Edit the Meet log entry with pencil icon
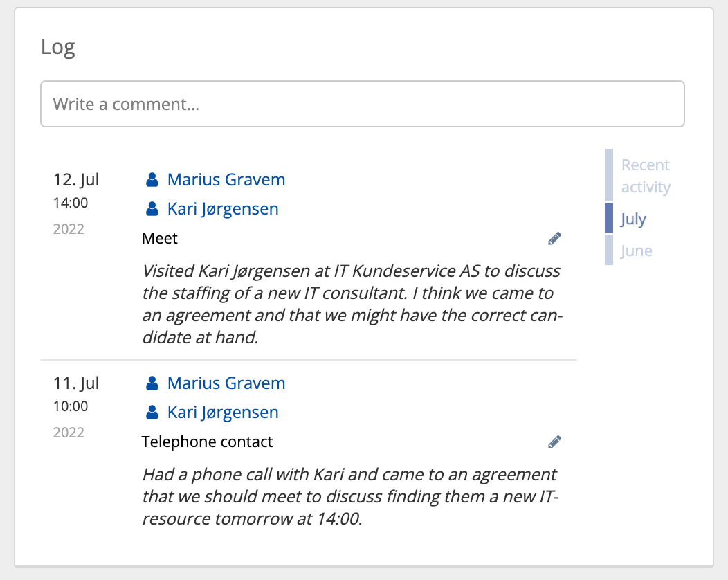728x580 pixels. click(x=554, y=239)
